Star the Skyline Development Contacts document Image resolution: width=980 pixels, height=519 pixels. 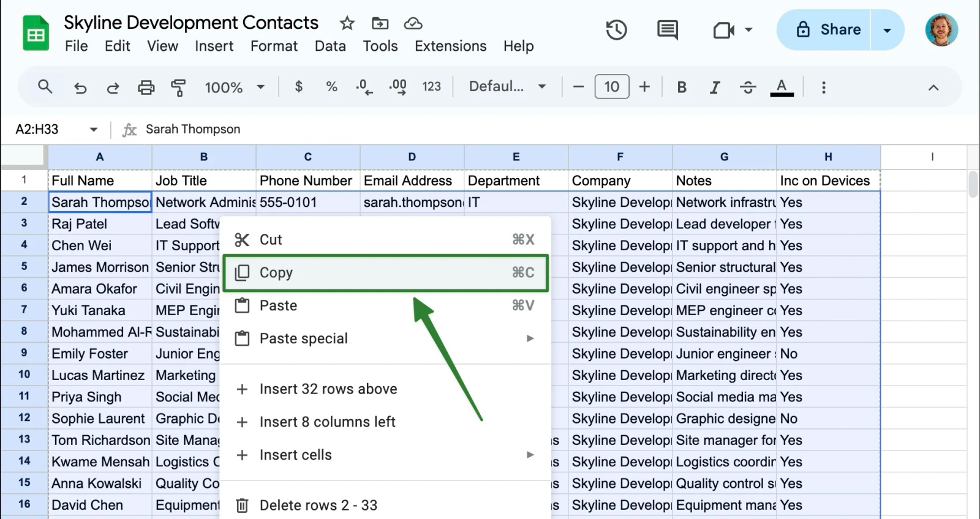(347, 23)
